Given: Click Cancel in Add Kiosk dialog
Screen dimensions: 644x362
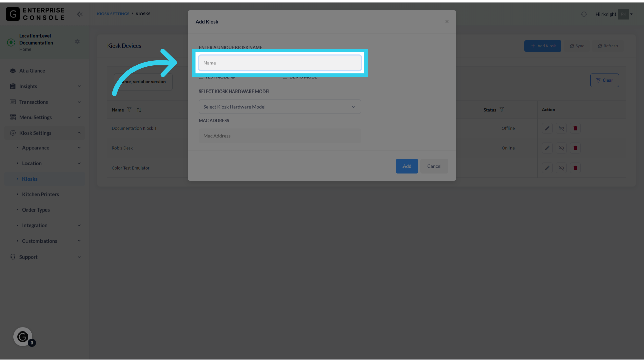Looking at the screenshot, I should pos(434,166).
